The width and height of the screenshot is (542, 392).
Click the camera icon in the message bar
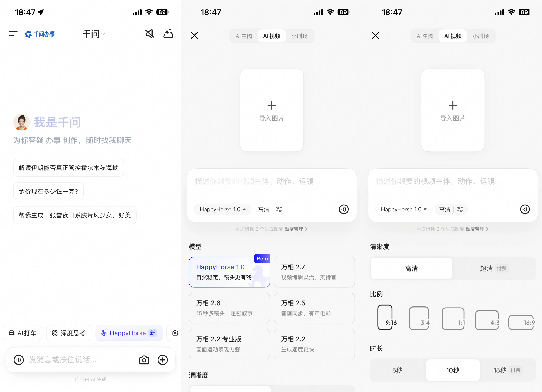[144, 360]
